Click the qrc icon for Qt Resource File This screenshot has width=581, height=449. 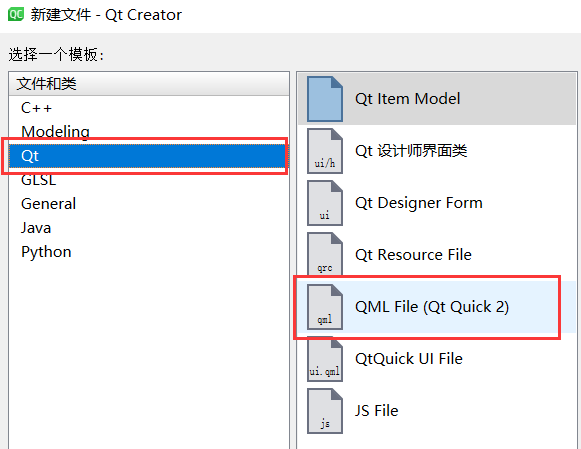tap(325, 255)
